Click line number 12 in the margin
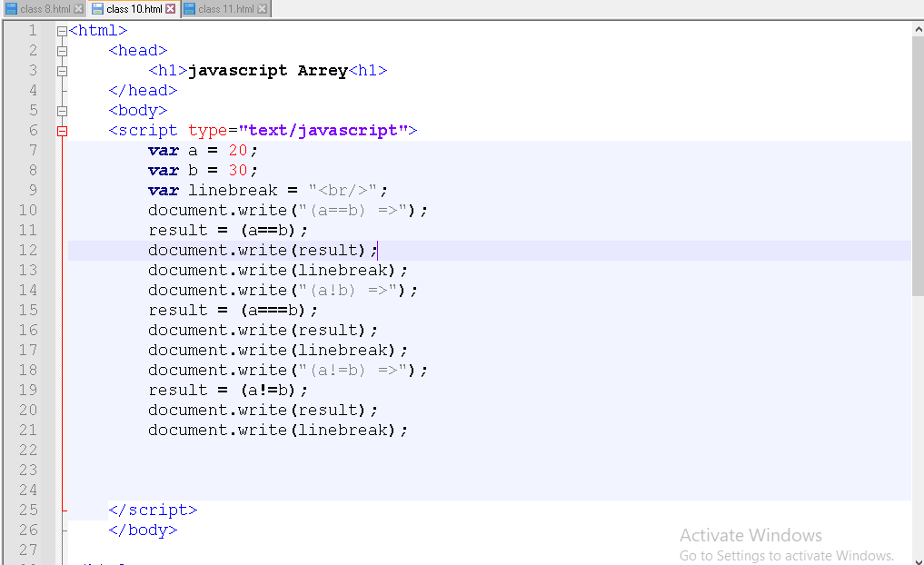The image size is (924, 565). pyautogui.click(x=28, y=251)
